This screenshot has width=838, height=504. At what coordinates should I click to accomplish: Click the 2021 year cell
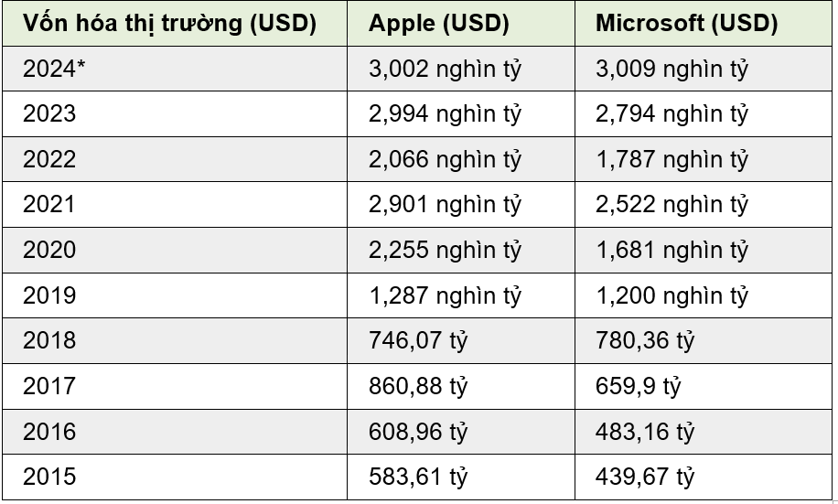[x=49, y=205]
